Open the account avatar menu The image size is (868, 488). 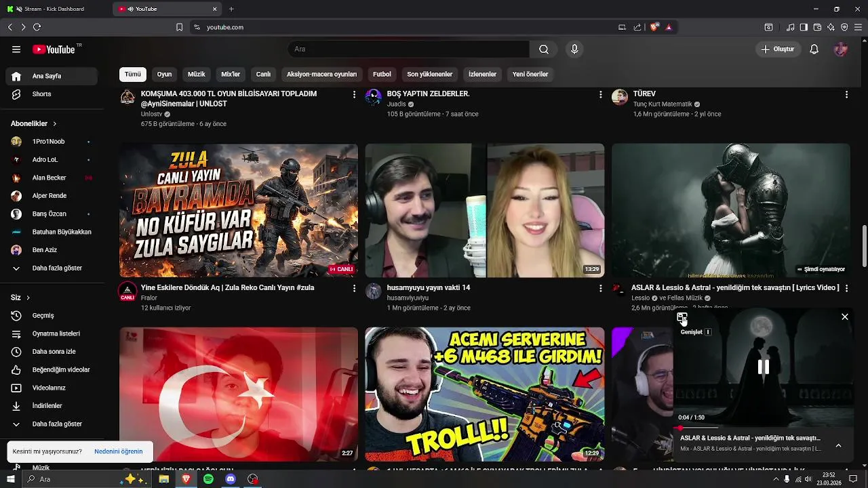pyautogui.click(x=841, y=49)
